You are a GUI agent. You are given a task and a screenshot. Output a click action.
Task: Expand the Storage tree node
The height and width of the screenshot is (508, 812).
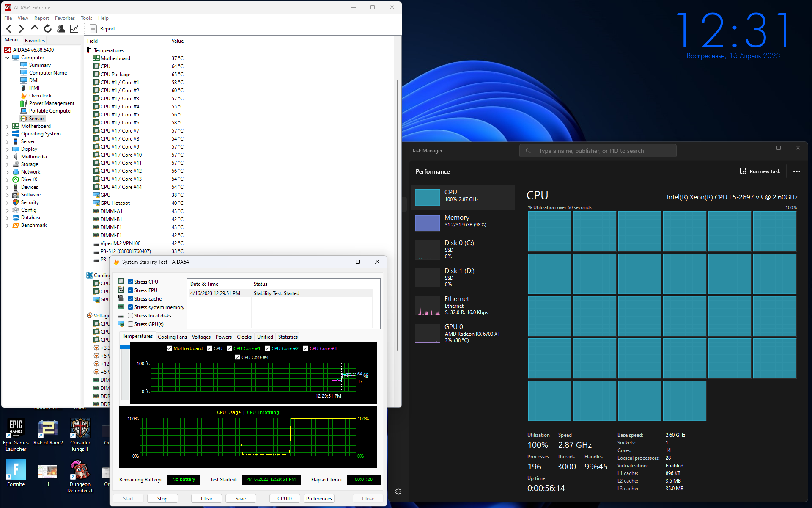(x=7, y=164)
